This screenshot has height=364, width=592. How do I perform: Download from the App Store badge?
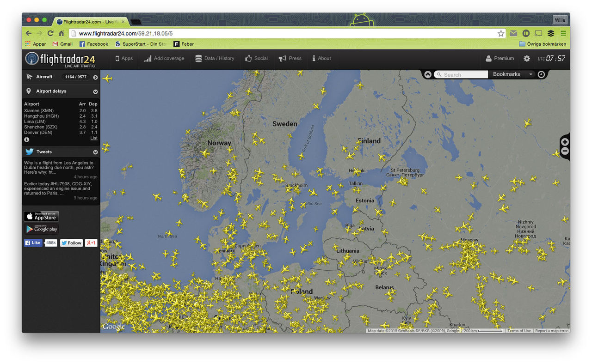click(41, 216)
